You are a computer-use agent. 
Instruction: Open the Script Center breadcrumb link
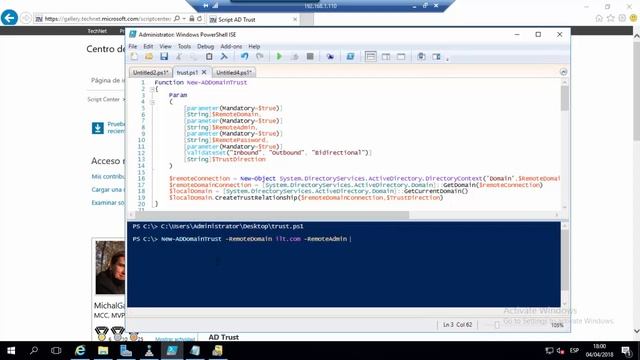[x=103, y=99]
